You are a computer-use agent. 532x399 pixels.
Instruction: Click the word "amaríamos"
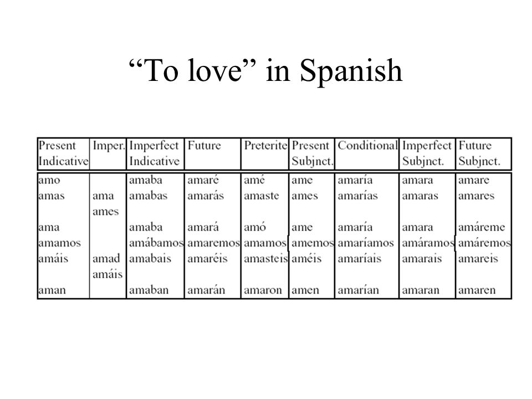coord(365,243)
